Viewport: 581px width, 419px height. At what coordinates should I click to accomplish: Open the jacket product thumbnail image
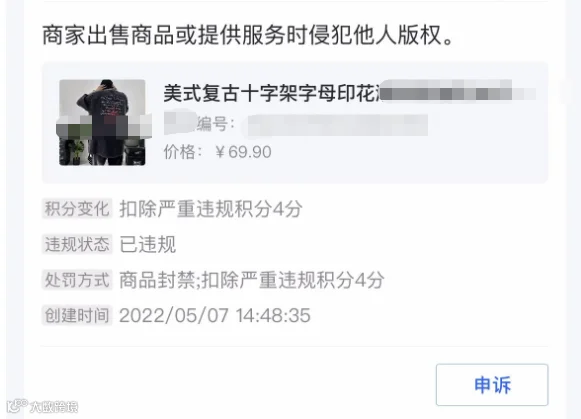coord(102,122)
